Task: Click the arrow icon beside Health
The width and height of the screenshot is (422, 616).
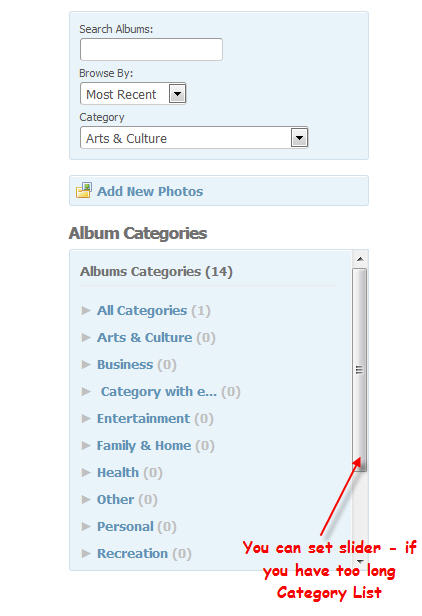Action: tap(86, 472)
